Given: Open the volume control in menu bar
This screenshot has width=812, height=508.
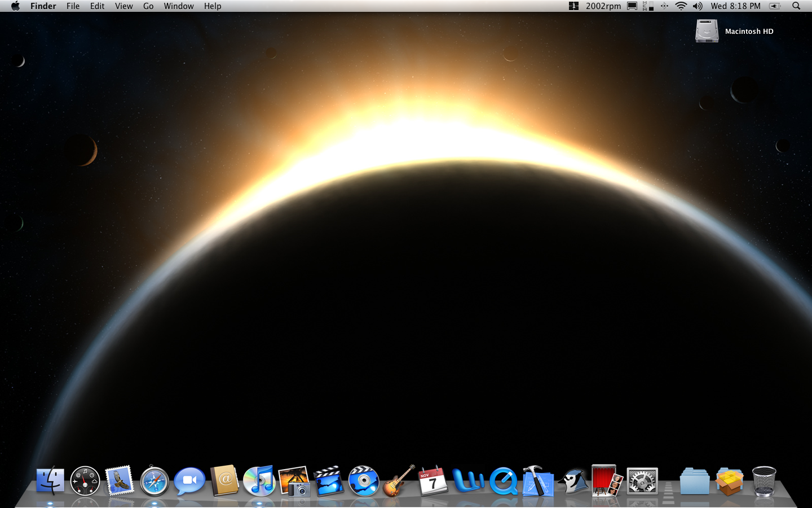Looking at the screenshot, I should pos(698,6).
